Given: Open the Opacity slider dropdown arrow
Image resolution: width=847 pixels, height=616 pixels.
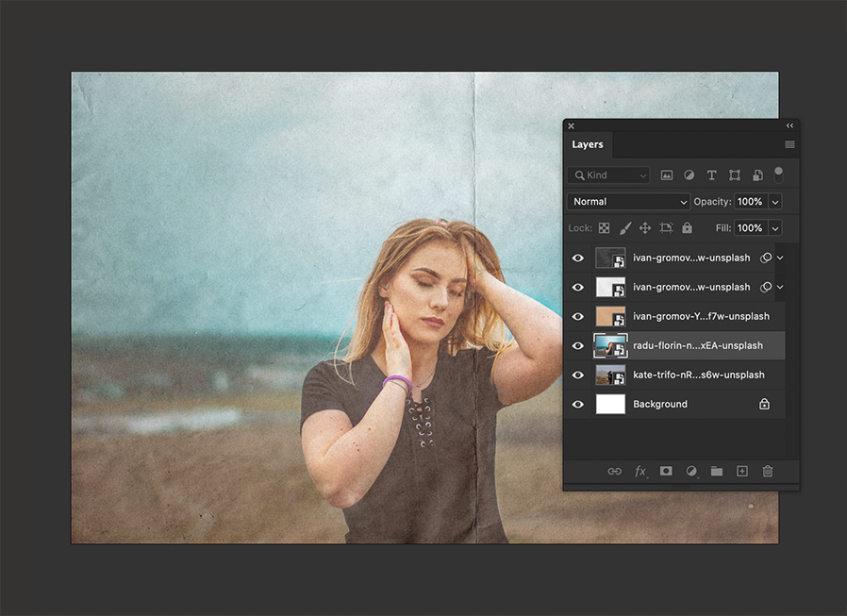Looking at the screenshot, I should [775, 202].
